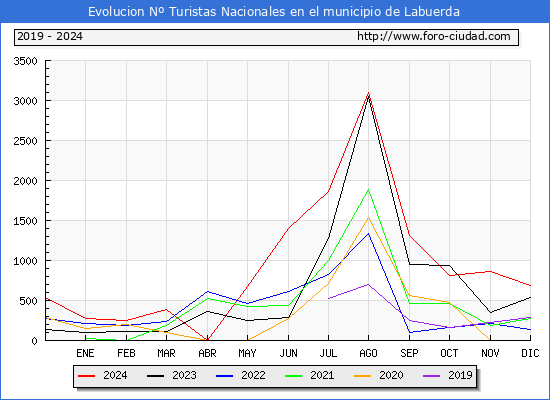Click the SEP month axis label
The width and height of the screenshot is (550, 400).
click(x=409, y=353)
